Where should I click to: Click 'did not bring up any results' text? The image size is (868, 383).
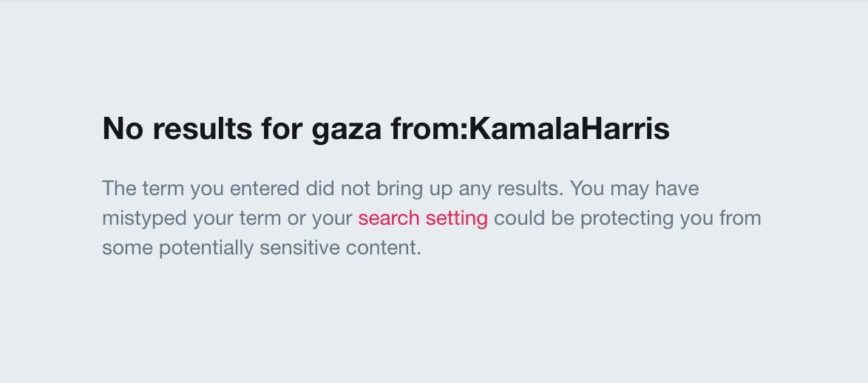pyautogui.click(x=435, y=189)
